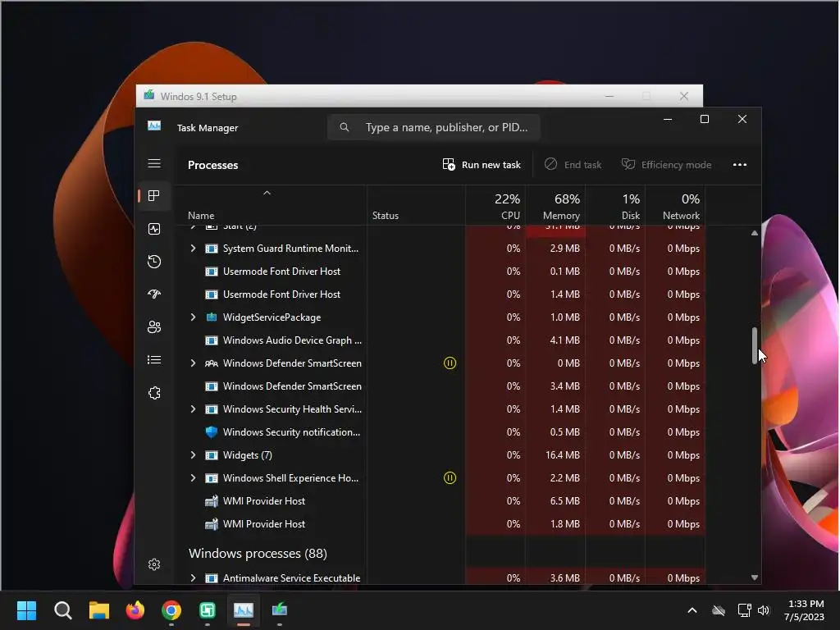Expand Windows Shell Experience Host row
The height and width of the screenshot is (630, 840).
(194, 478)
